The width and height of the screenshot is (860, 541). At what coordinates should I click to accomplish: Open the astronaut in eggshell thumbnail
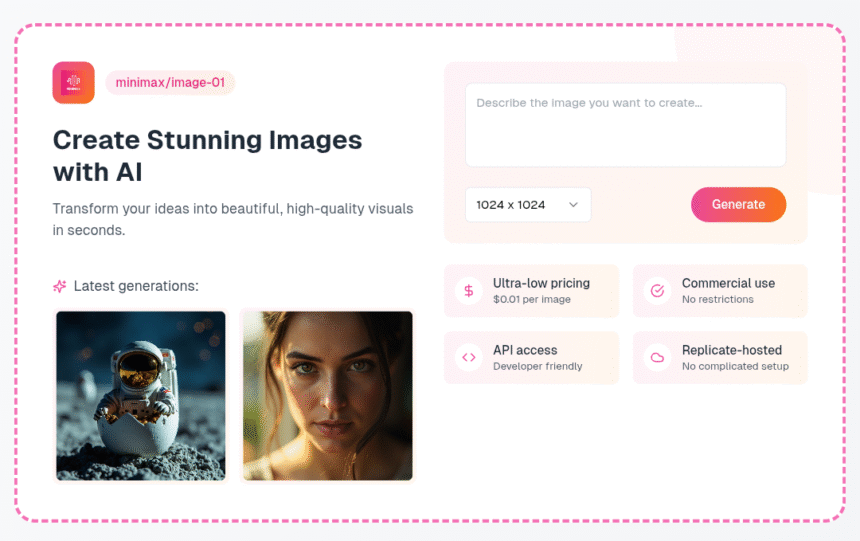[141, 396]
